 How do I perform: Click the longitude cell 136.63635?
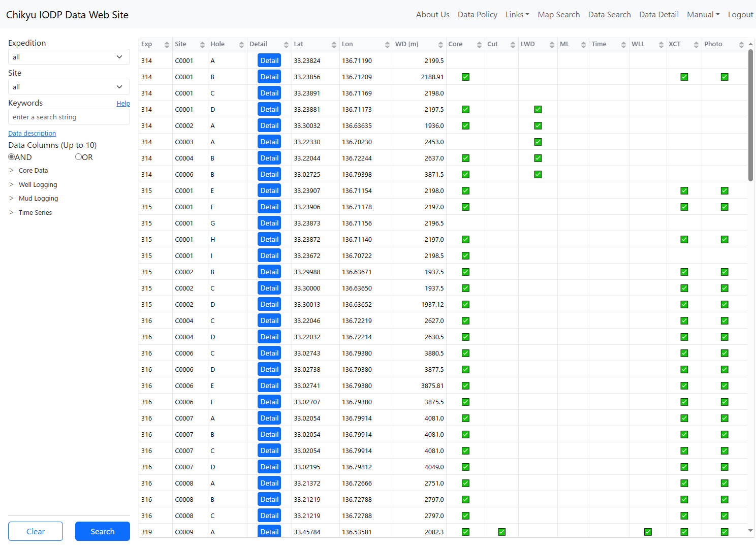[357, 125]
